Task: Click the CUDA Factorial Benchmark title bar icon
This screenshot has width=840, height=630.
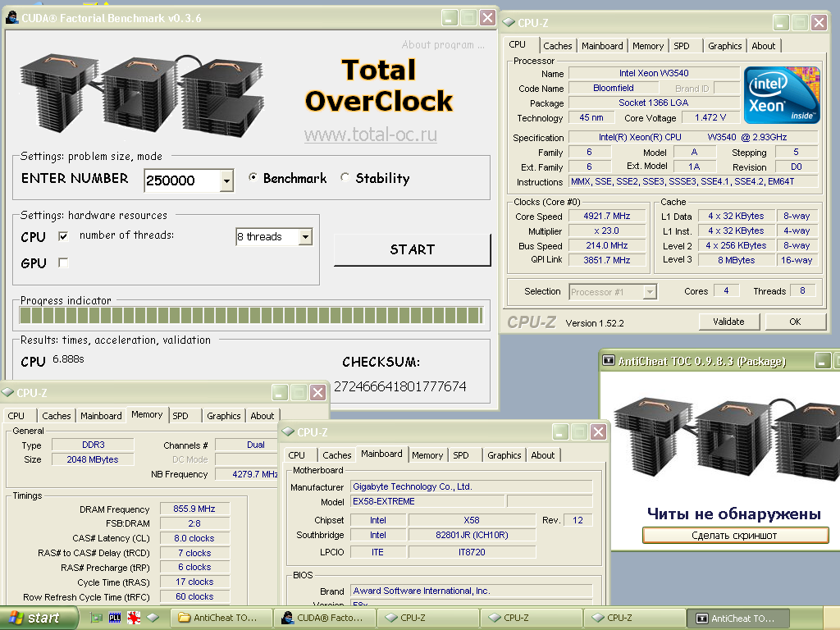Action: 11,18
